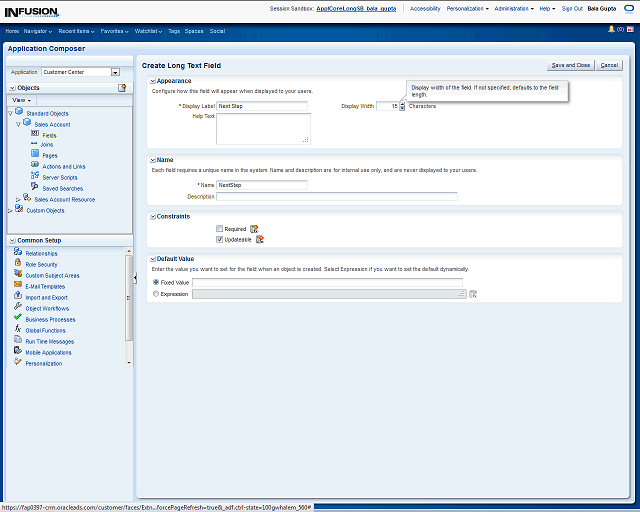Click the Business Processes checkmark icon
This screenshot has width=640, height=512.
(18, 319)
